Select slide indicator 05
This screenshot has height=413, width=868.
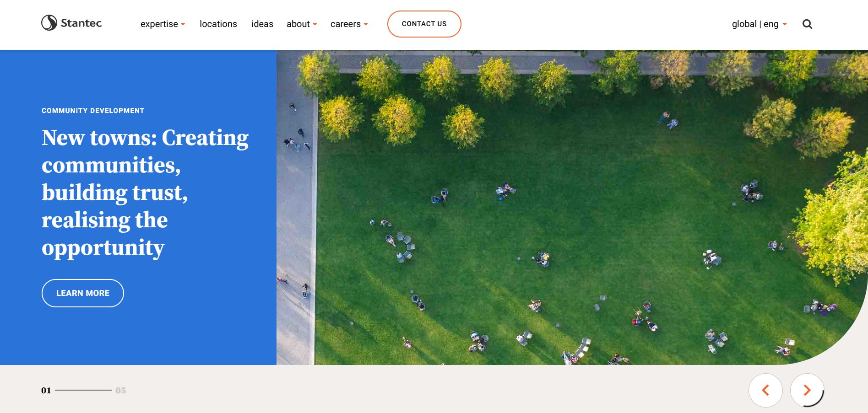pyautogui.click(x=121, y=390)
